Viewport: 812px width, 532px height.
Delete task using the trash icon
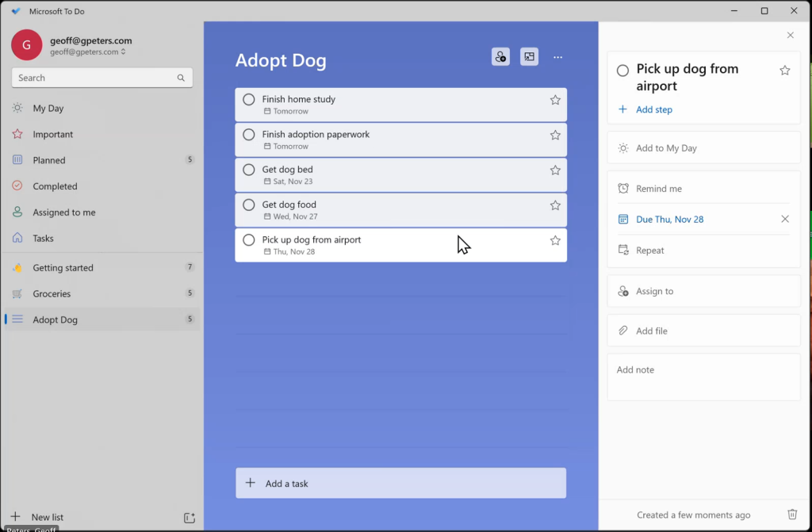[x=791, y=515]
